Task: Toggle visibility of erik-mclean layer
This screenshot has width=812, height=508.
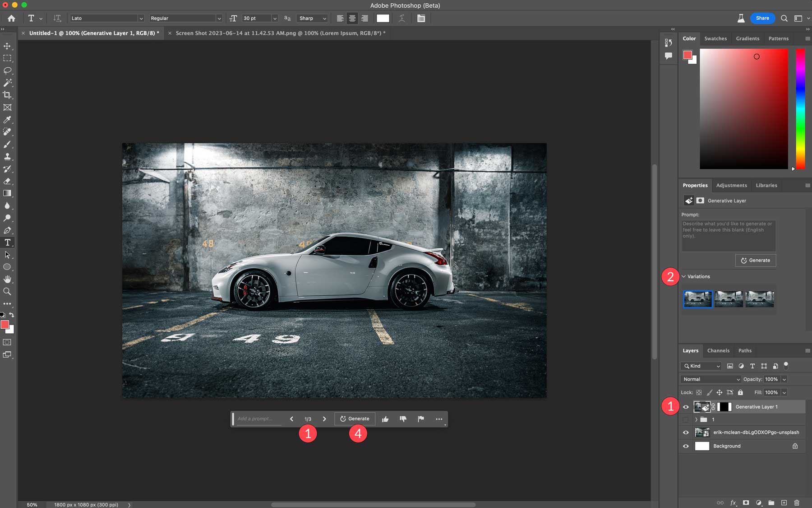Action: point(686,433)
